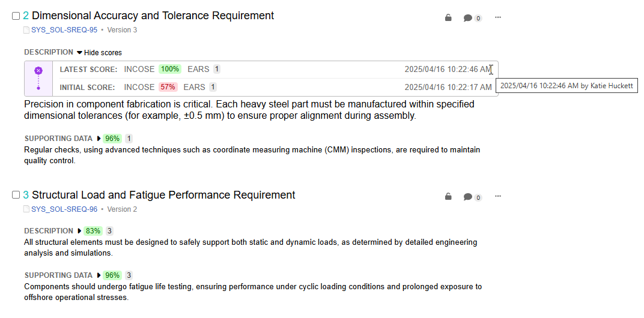Click the lock icon for requirement 2

(448, 17)
